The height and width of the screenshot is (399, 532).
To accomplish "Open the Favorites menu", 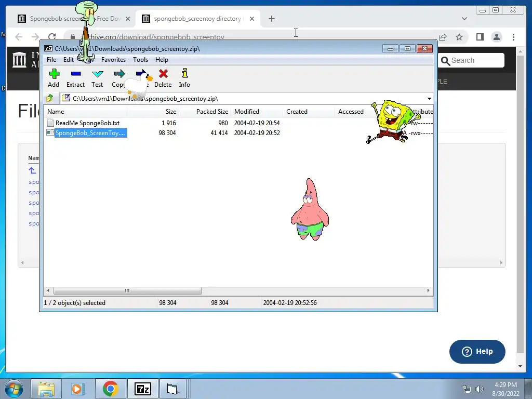I will pyautogui.click(x=113, y=60).
